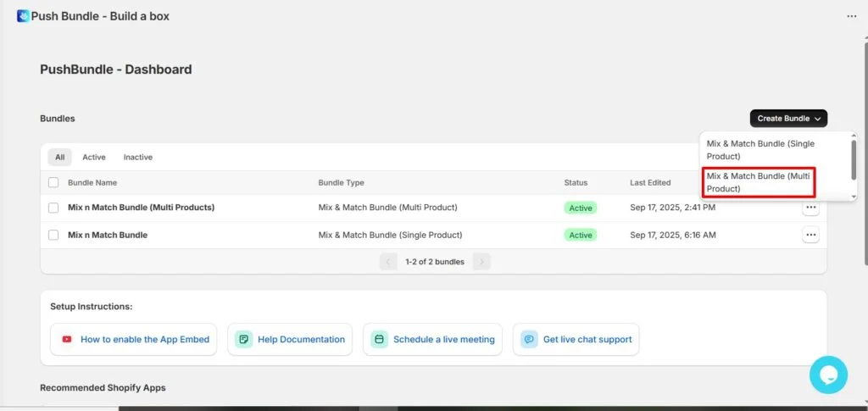Open the three-dot menu at top right
The image size is (868, 411).
[x=851, y=17]
